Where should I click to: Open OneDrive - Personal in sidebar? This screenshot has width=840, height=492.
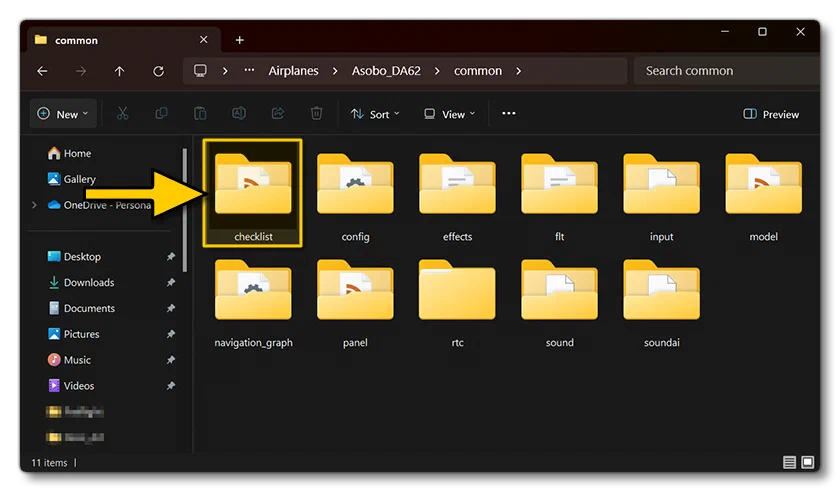pos(100,205)
